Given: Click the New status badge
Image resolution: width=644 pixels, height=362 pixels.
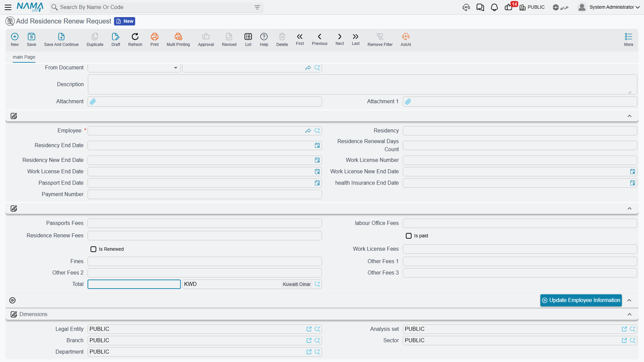Looking at the screenshot, I should point(124,21).
